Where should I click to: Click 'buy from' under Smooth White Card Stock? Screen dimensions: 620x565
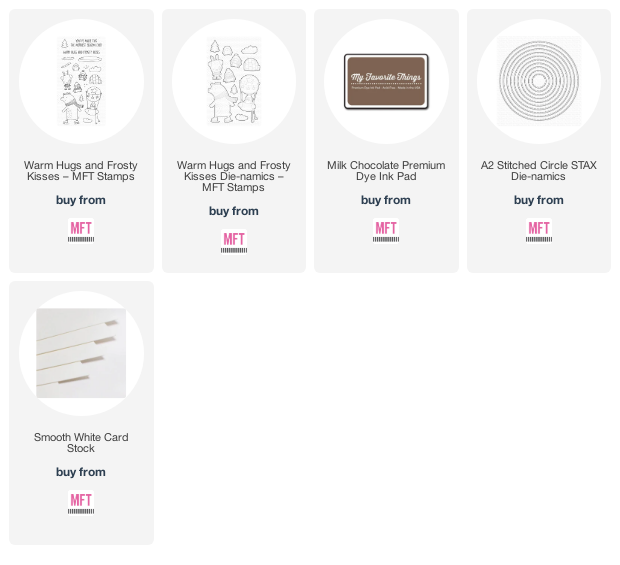coord(81,472)
